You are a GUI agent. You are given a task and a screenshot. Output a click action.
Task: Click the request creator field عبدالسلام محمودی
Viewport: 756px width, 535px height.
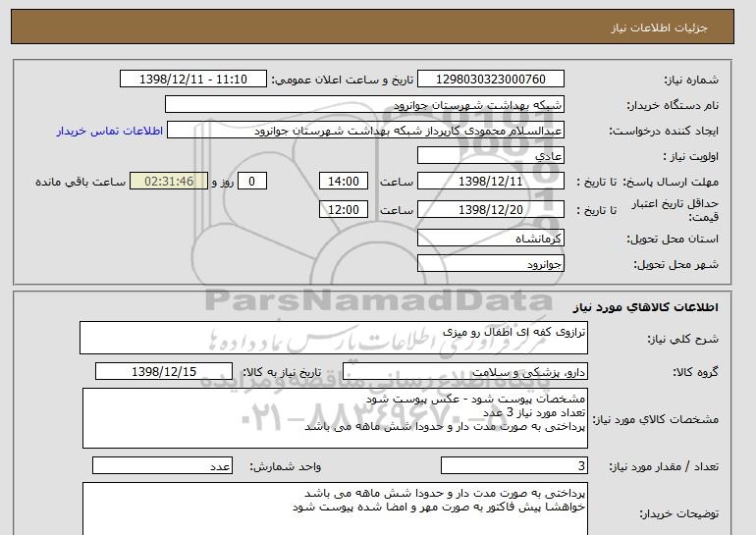click(365, 131)
